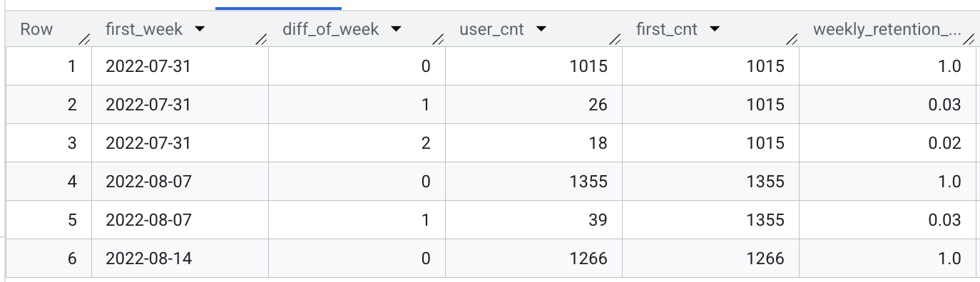
Task: Open the user_cnt column sort dropdown
Action: tap(541, 30)
